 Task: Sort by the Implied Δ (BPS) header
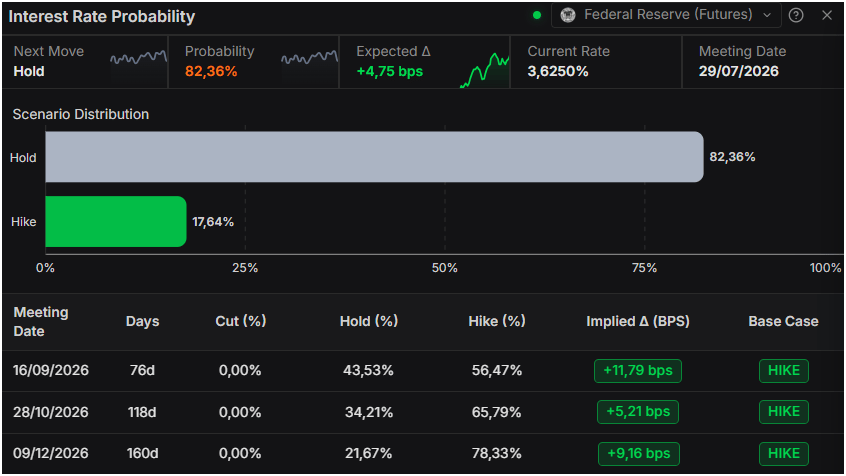[x=638, y=322]
